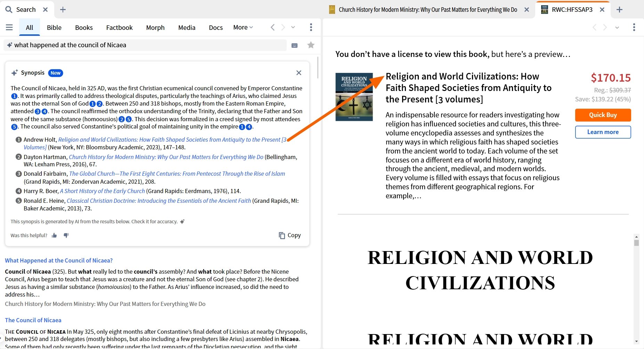This screenshot has width=644, height=349.
Task: Close the Search tab
Action: click(x=45, y=10)
